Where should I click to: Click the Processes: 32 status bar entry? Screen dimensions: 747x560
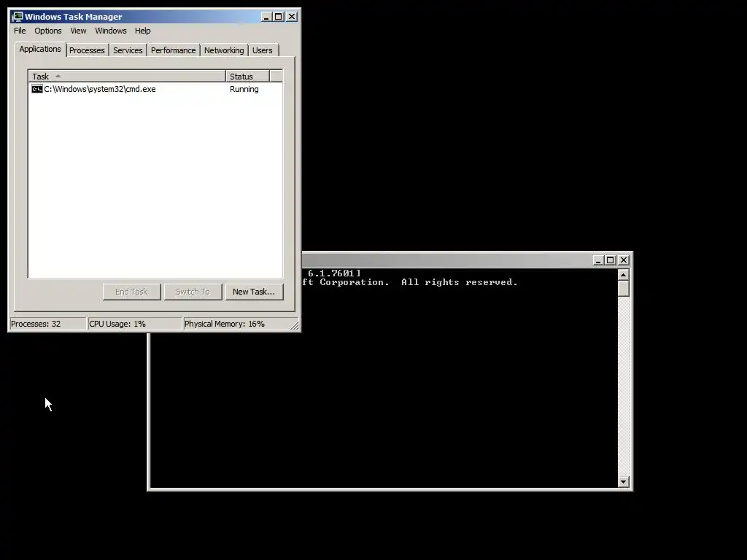coord(47,324)
